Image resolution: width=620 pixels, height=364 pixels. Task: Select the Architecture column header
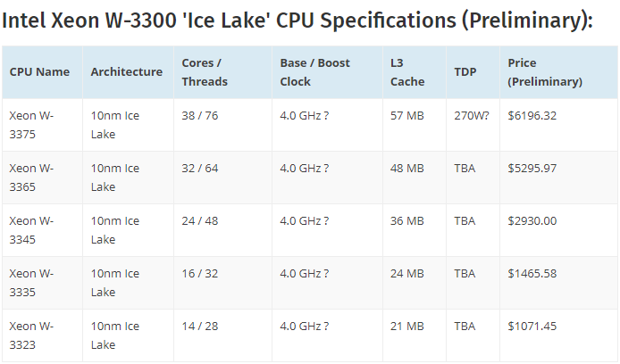[126, 72]
